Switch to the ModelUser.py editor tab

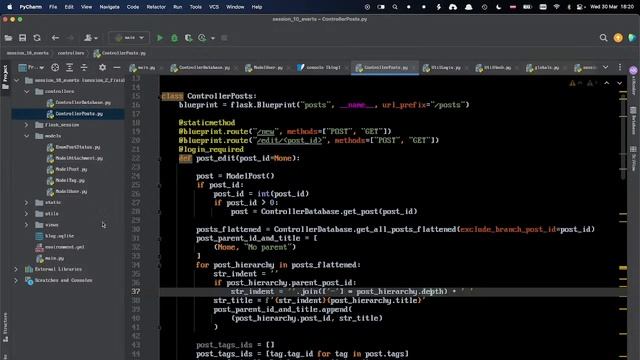pos(264,68)
